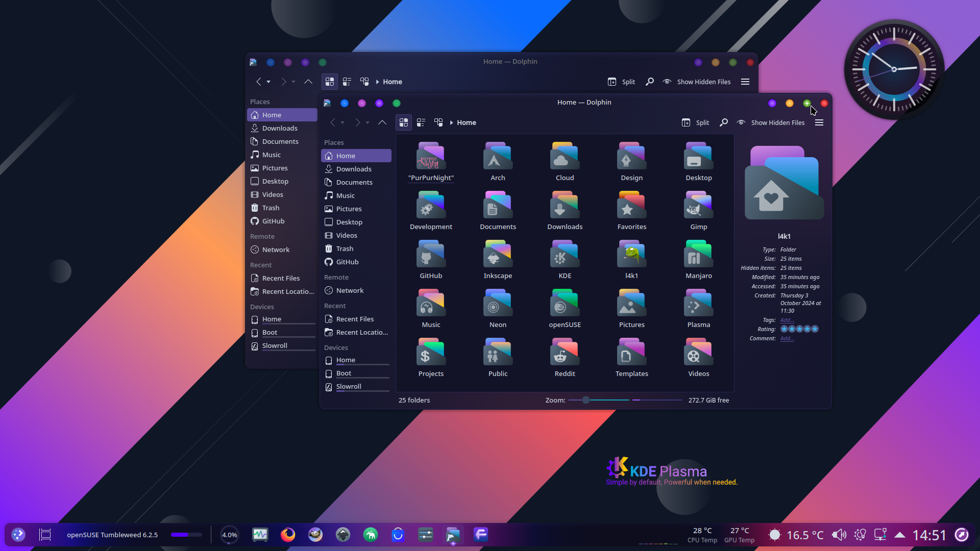Open the Development folder icon
The height and width of the screenshot is (551, 980).
431,206
